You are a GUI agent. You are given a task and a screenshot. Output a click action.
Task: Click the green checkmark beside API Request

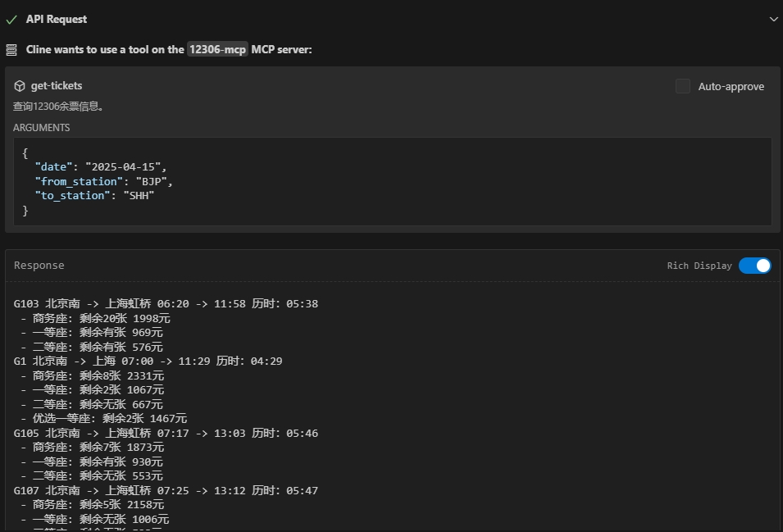pos(11,19)
